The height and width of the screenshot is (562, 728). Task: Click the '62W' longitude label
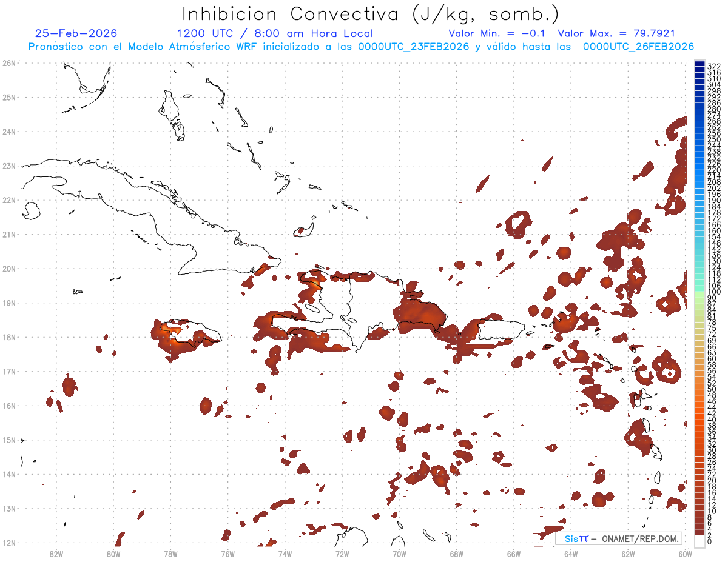[x=628, y=554]
